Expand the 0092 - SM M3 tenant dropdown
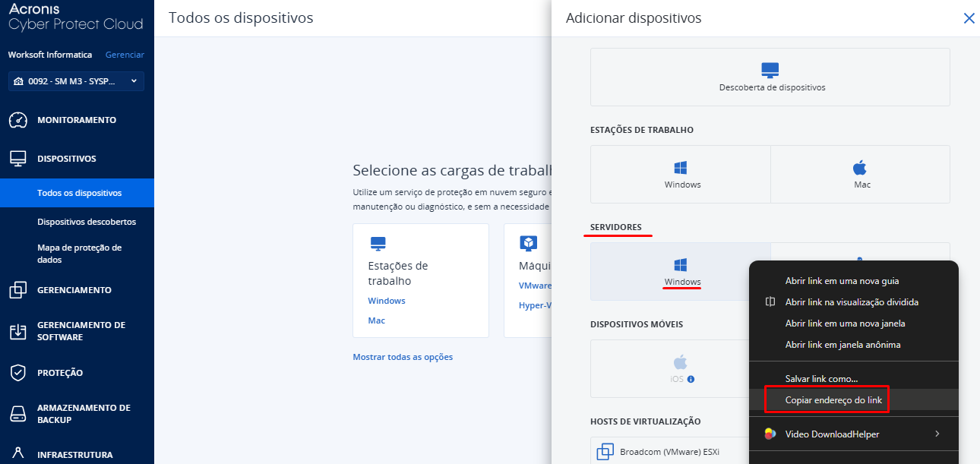The width and height of the screenshot is (980, 464). 76,81
